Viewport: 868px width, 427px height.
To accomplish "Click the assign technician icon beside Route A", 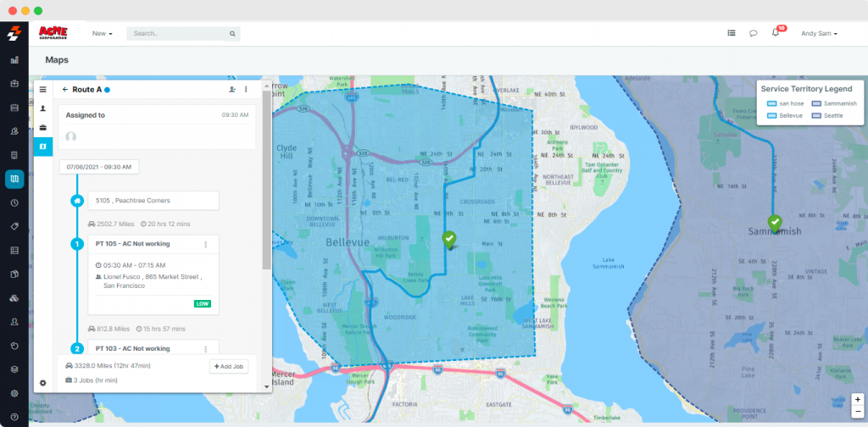I will tap(232, 89).
